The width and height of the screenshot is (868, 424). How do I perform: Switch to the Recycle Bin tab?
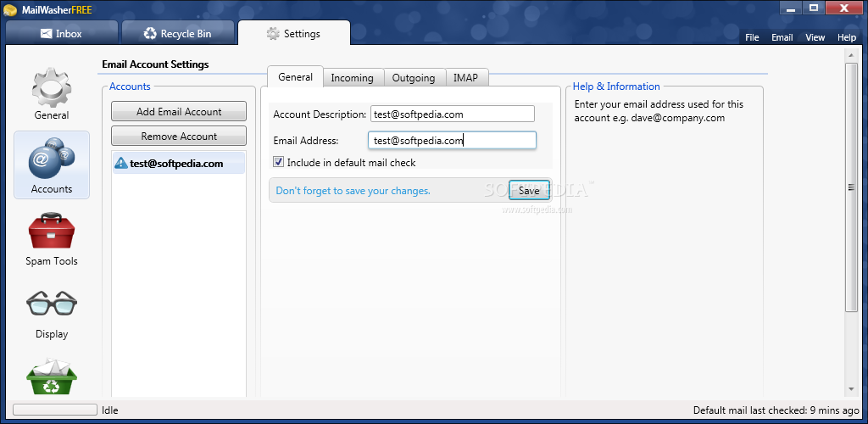tap(178, 33)
